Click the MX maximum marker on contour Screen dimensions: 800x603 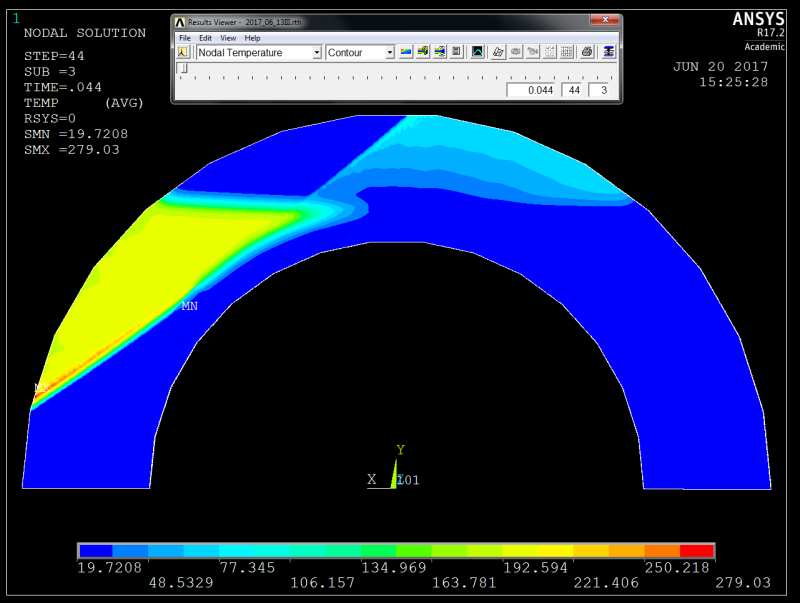(42, 388)
